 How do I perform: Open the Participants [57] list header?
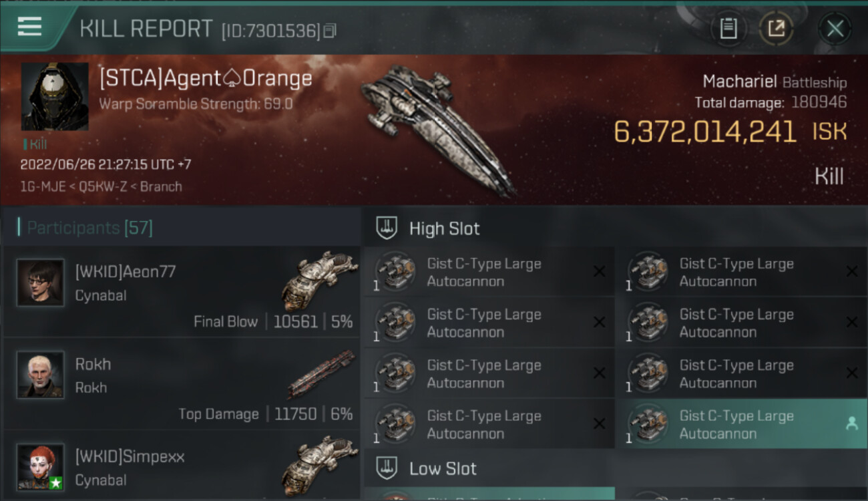[x=89, y=228]
